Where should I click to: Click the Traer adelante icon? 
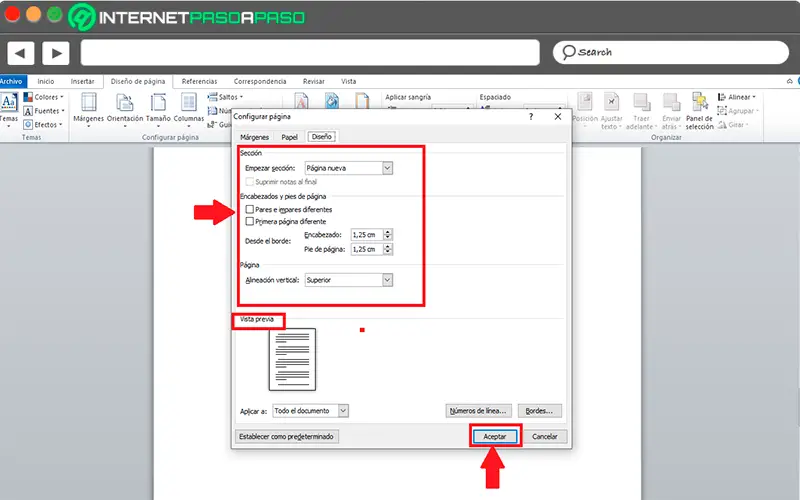[641, 111]
